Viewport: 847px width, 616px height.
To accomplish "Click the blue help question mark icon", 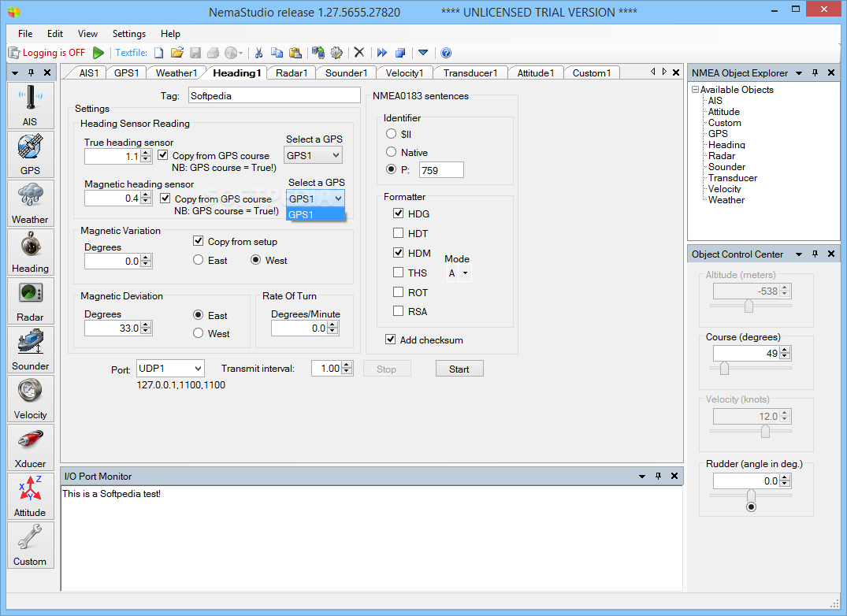I will tap(446, 52).
